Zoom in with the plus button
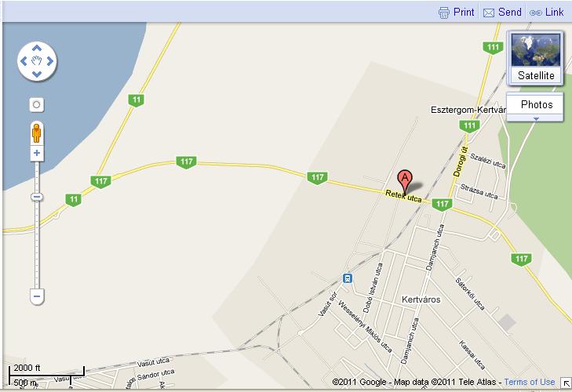Viewport: 572px width, 392px height. click(x=36, y=153)
